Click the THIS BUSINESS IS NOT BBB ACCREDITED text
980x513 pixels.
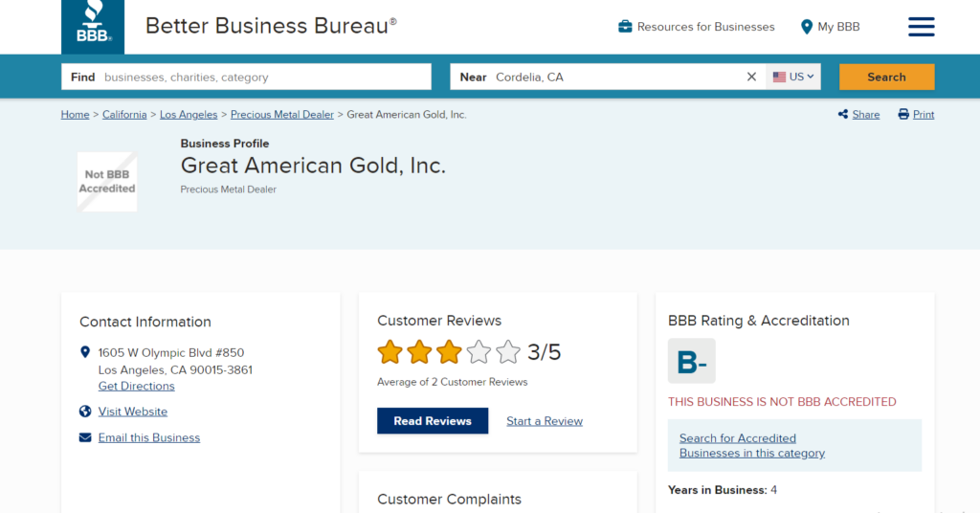pos(782,402)
